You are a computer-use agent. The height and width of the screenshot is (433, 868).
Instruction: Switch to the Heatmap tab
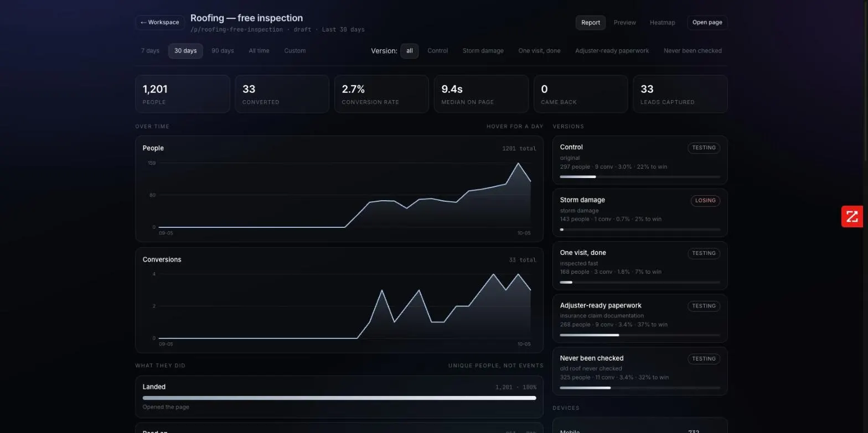(662, 23)
